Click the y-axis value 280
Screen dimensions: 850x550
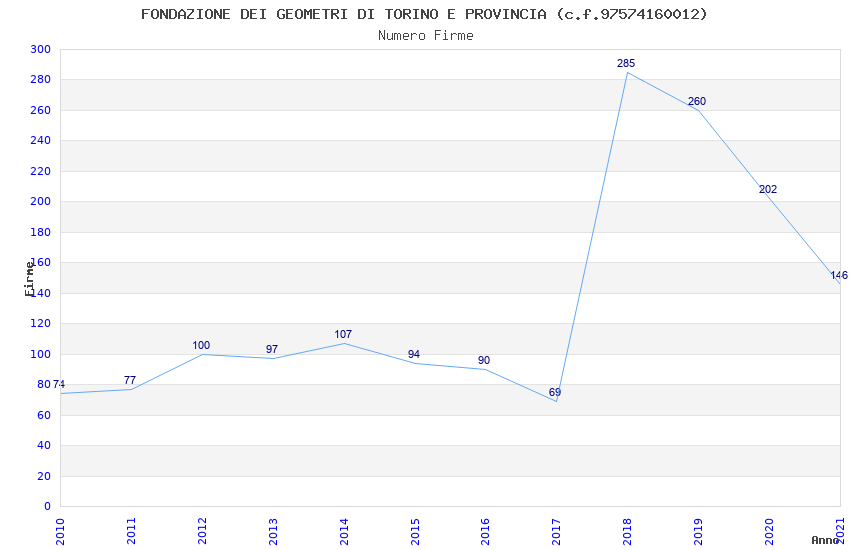[x=41, y=80]
